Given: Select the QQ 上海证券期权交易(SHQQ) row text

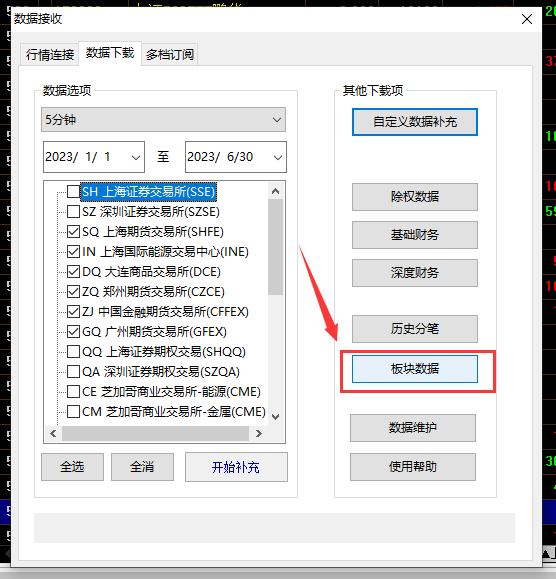Looking at the screenshot, I should (x=164, y=352).
